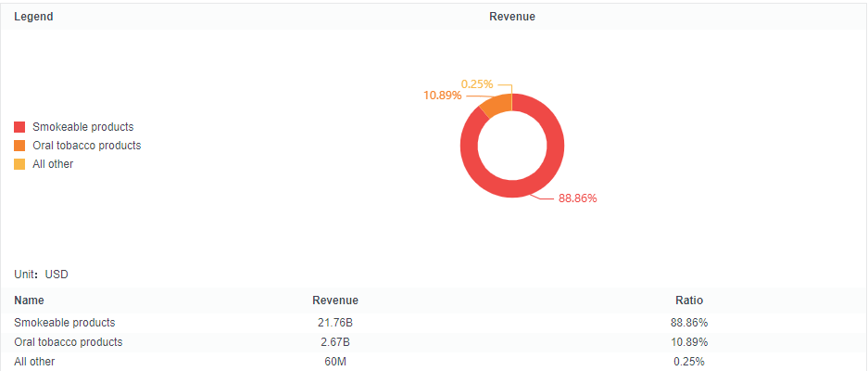Click the Revenue column header in table

(335, 300)
